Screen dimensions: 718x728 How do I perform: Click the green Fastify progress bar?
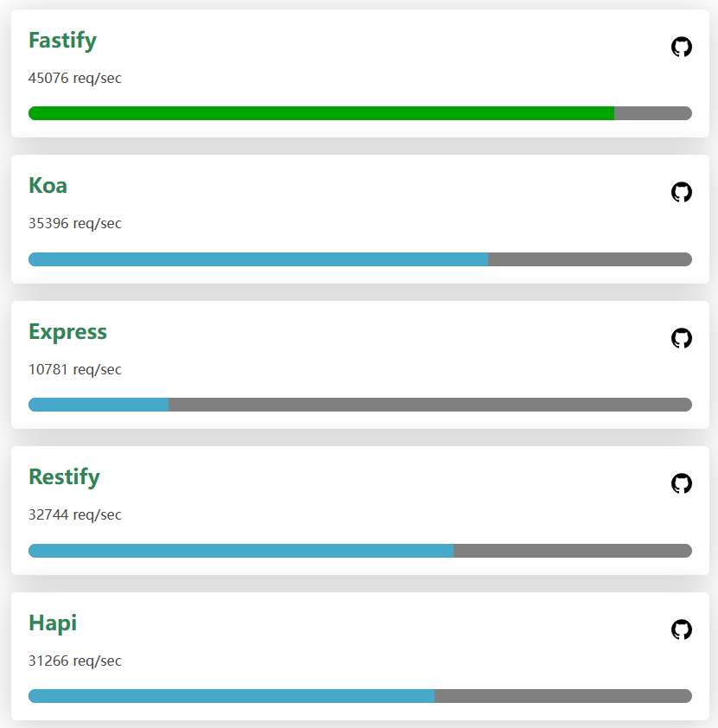[321, 113]
